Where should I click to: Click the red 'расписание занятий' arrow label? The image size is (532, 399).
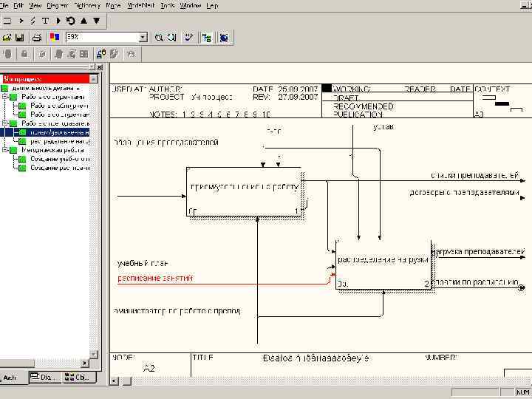155,279
